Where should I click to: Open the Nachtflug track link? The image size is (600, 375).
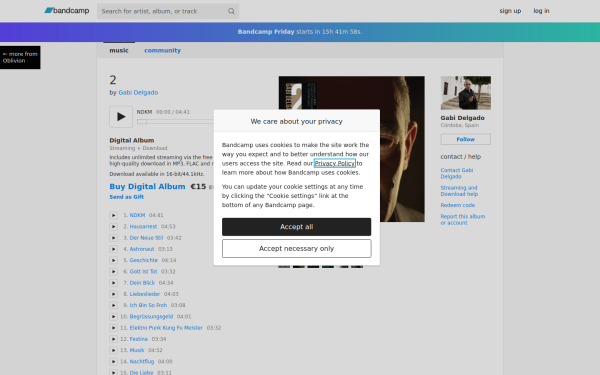(142, 362)
